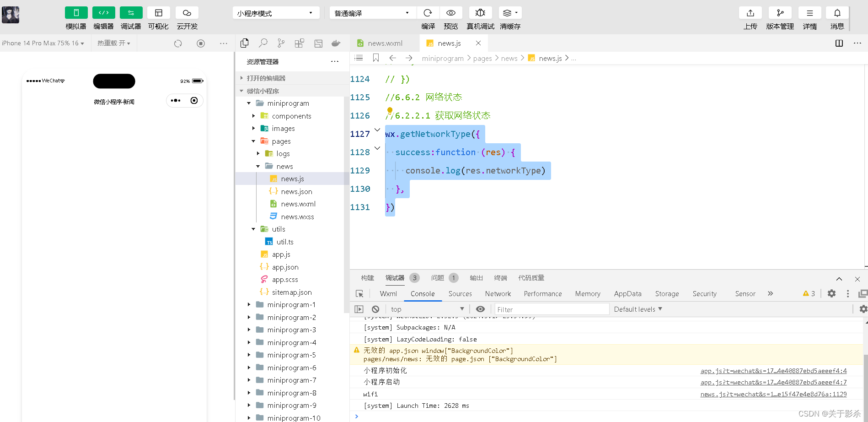Click the clear console icon
Screen dimensions: 868x422
[x=375, y=309]
